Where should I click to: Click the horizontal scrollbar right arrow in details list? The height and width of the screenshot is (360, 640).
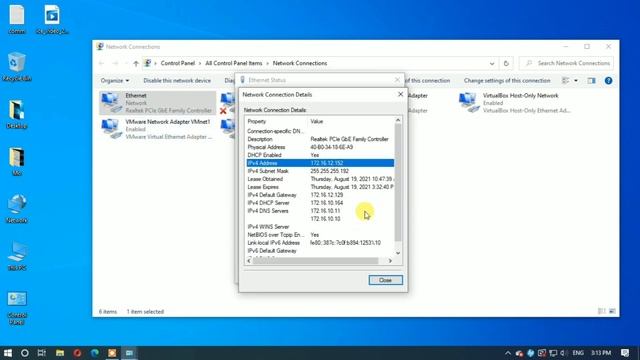coord(390,260)
